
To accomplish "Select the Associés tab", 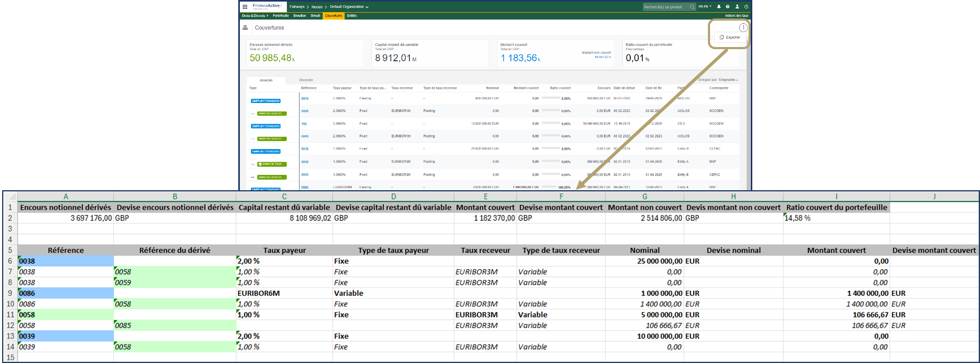I will [266, 80].
